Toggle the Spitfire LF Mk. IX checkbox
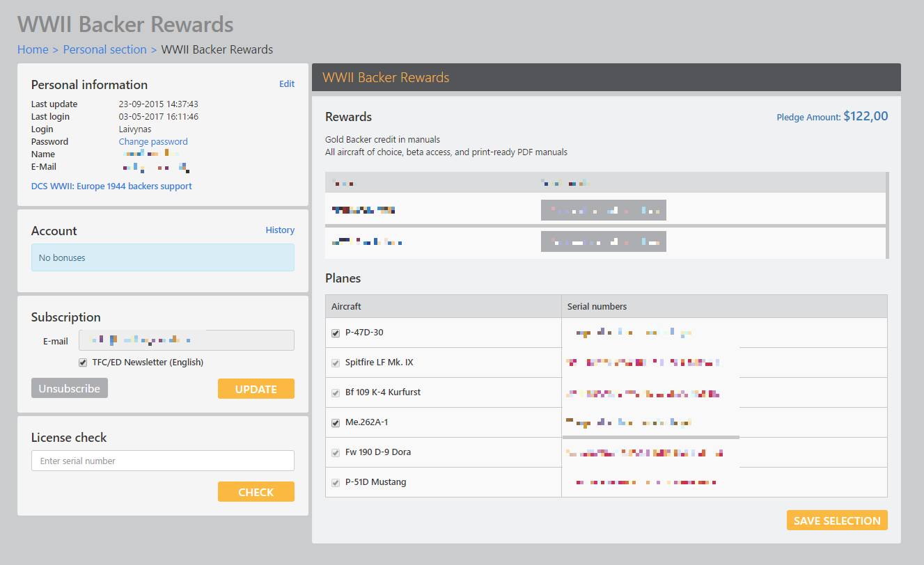 point(336,363)
